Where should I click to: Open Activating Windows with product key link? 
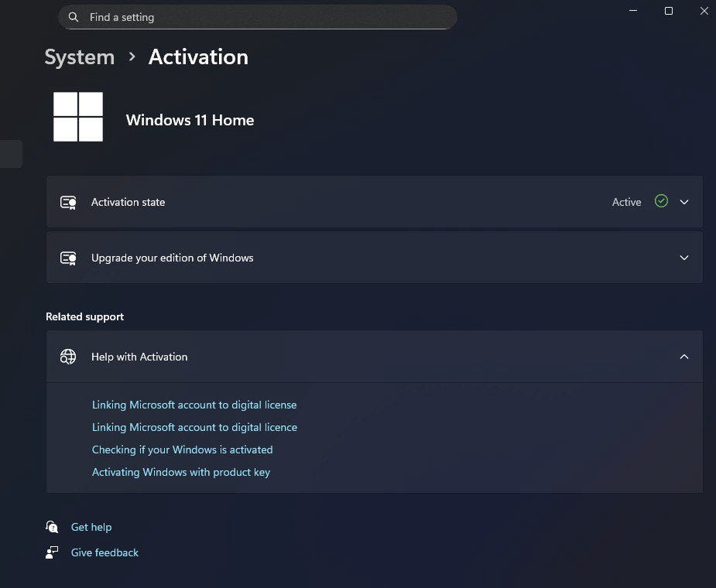pyautogui.click(x=181, y=472)
